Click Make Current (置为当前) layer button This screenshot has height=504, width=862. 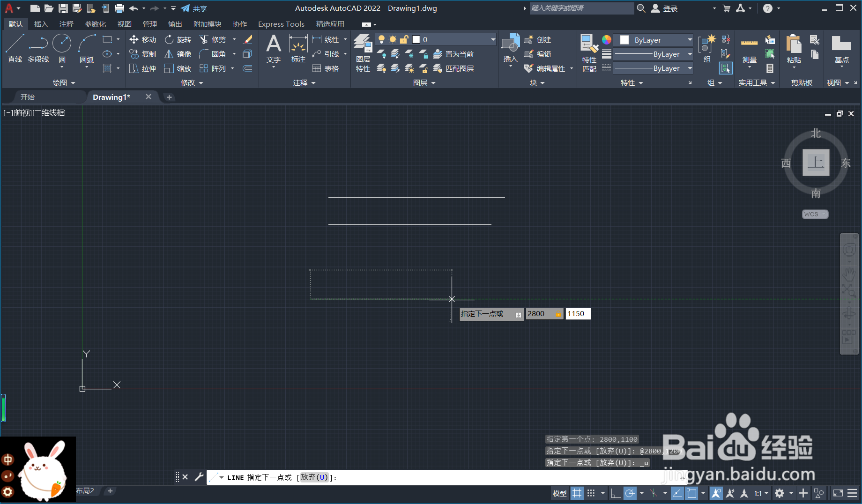point(453,54)
